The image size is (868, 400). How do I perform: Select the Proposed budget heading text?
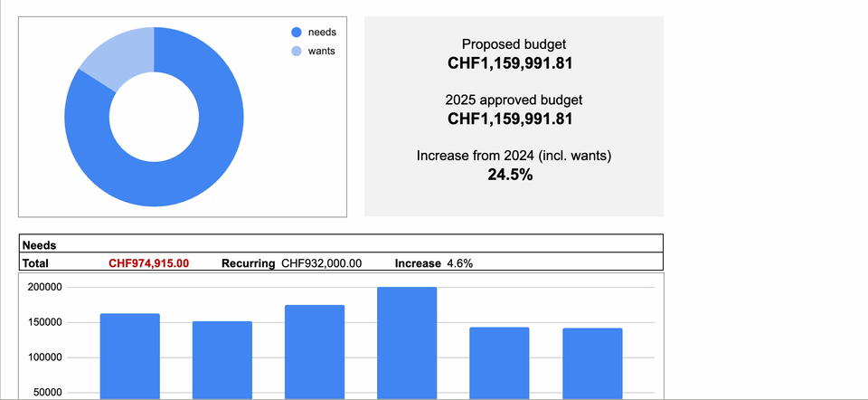pos(514,44)
